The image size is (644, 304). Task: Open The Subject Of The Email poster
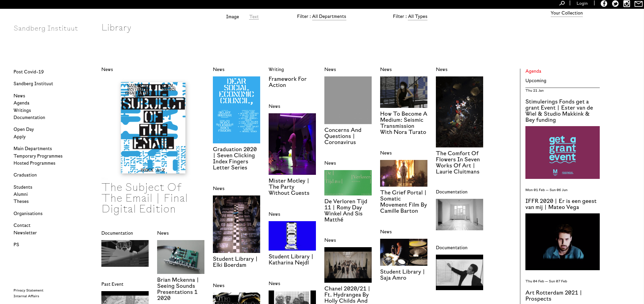tap(153, 127)
